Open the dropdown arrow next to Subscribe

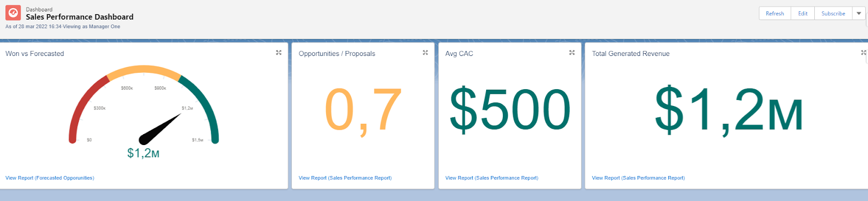pyautogui.click(x=859, y=14)
